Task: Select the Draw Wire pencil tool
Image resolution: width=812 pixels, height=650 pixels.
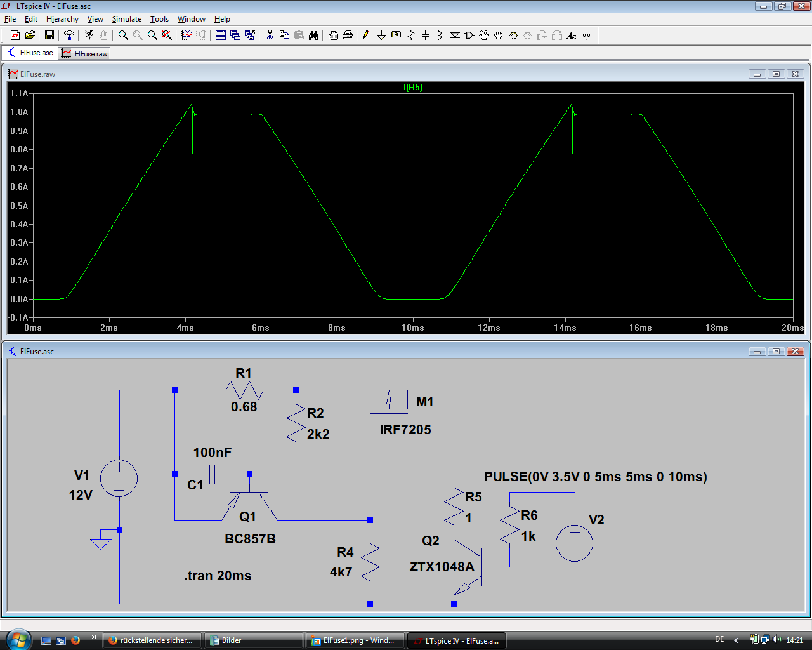Action: point(367,36)
